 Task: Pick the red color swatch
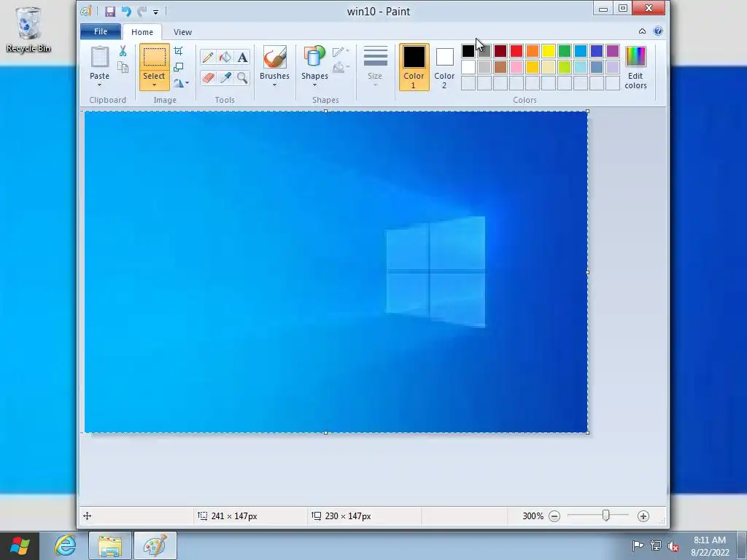[x=516, y=51]
